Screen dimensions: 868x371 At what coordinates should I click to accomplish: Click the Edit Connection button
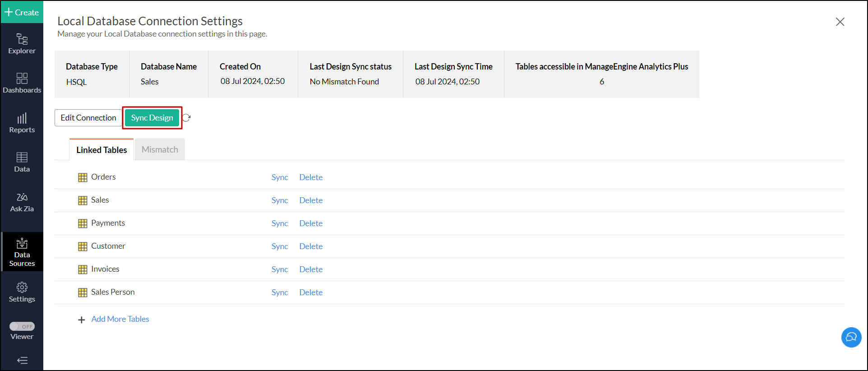click(x=88, y=118)
